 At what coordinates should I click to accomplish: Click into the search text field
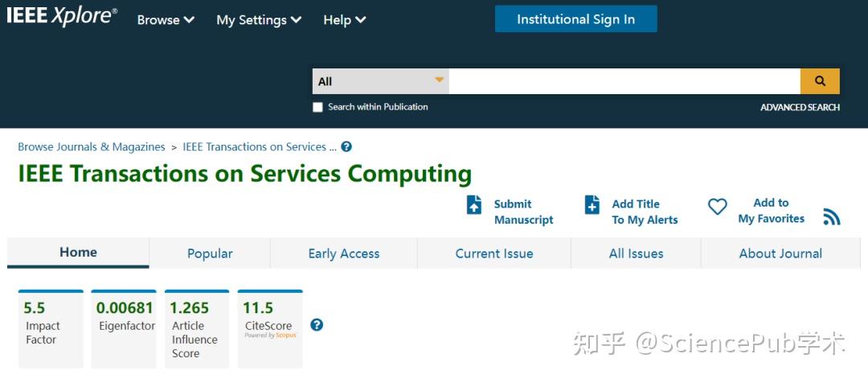(624, 81)
